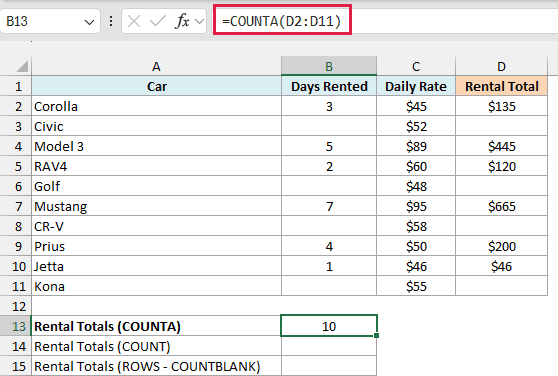Viewport: 558px width, 376px height.
Task: Click Civic's empty Rental Total cell
Action: coord(501,126)
